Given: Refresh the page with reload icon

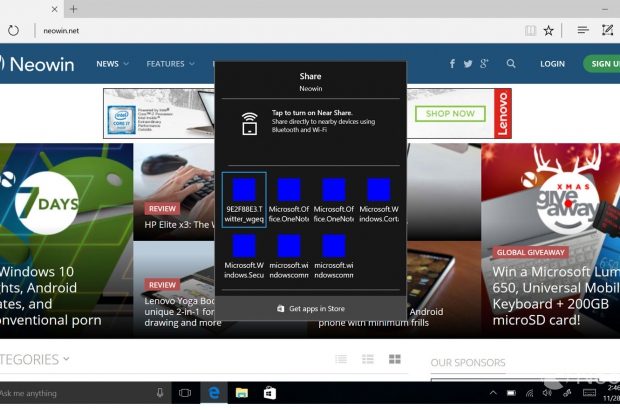Looking at the screenshot, I should (13, 30).
